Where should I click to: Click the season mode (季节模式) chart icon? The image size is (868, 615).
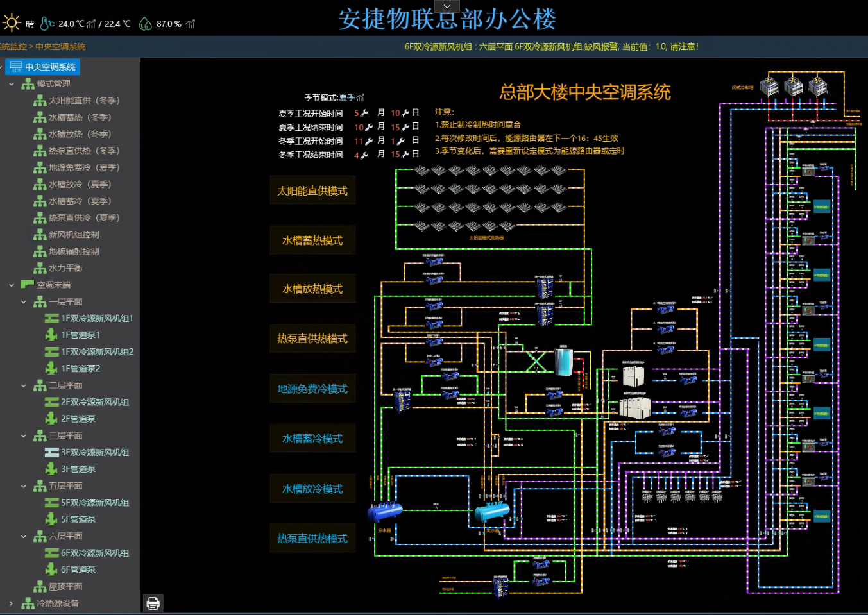361,97
